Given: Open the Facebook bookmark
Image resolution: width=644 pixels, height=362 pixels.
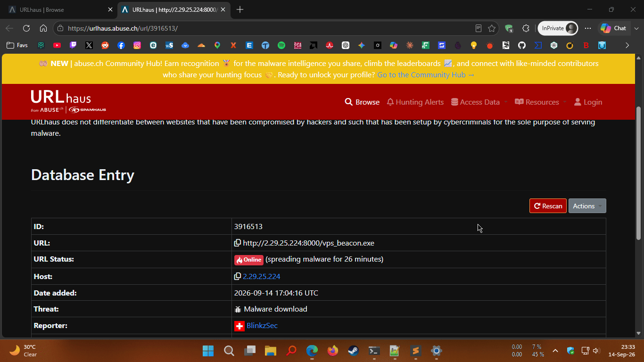Looking at the screenshot, I should [121, 45].
